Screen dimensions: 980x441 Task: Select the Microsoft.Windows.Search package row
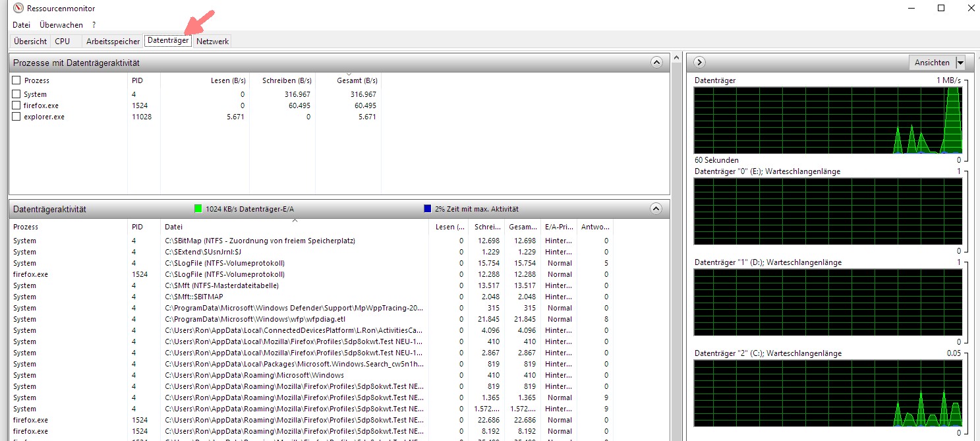click(x=312, y=364)
